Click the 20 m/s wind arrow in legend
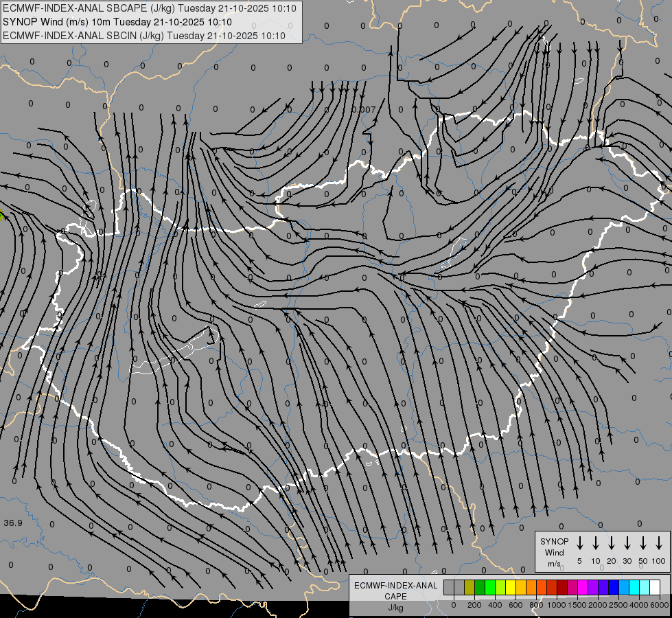Viewport: 672px width, 618px height. [611, 543]
